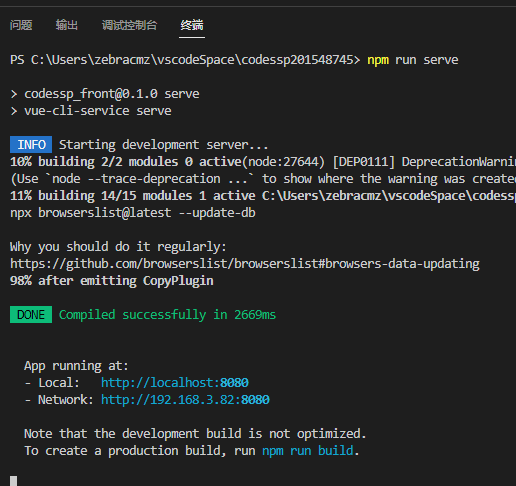This screenshot has width=516, height=486.
Task: Click 'Note that the development build' line
Action: (195, 434)
